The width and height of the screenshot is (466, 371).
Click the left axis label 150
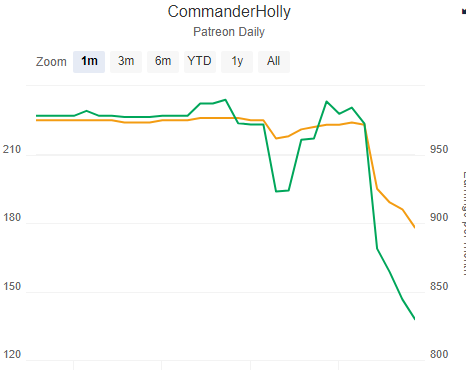(x=12, y=286)
